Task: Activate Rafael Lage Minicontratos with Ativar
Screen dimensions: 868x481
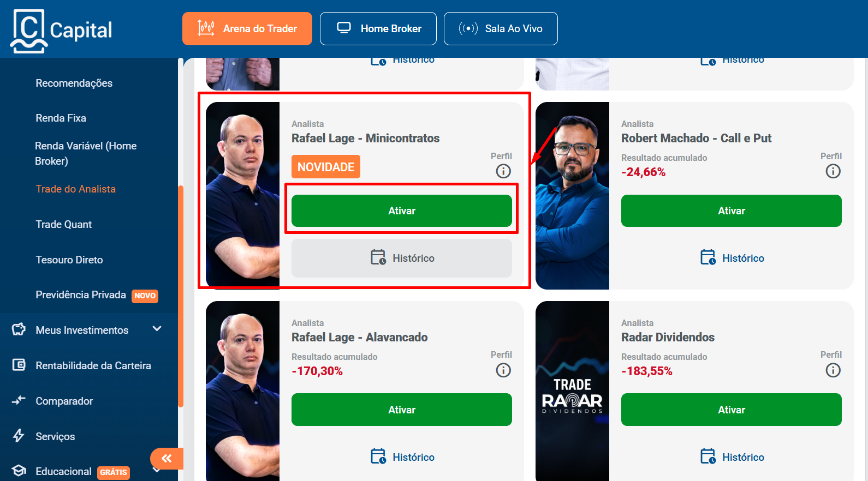Action: (x=402, y=211)
